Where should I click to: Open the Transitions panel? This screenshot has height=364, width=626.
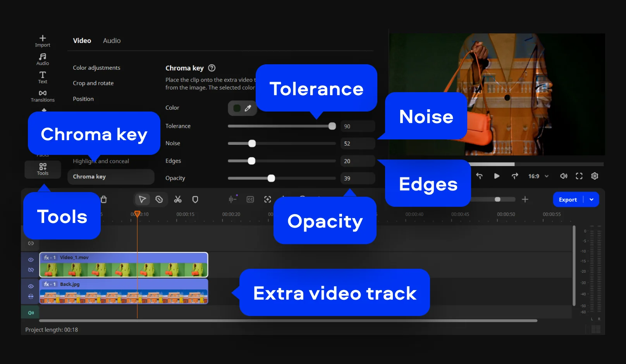(43, 96)
